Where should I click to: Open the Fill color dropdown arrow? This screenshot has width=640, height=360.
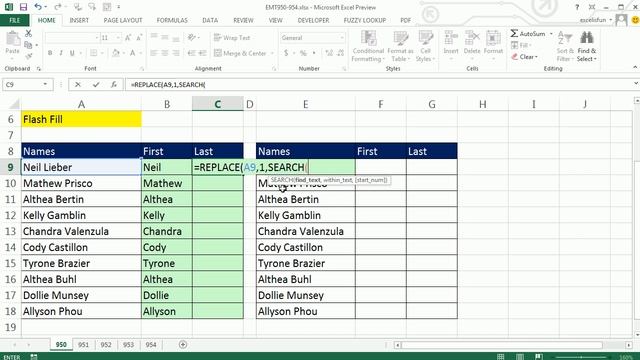124,53
